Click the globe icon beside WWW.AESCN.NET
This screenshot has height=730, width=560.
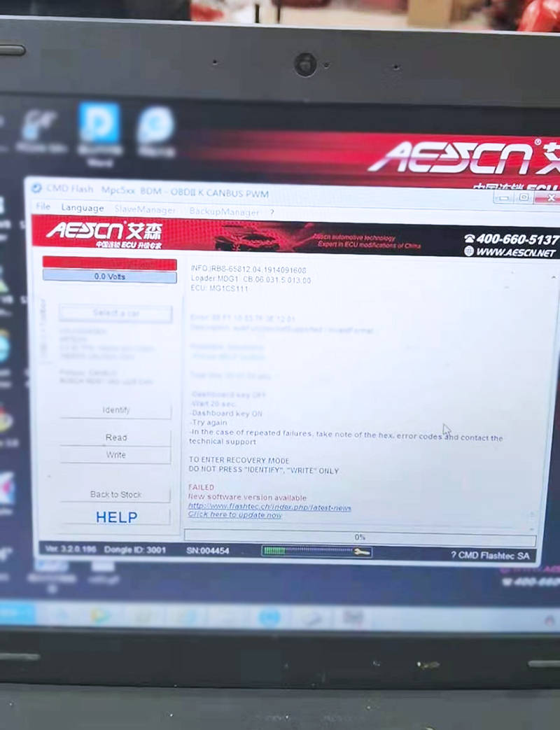[x=469, y=251]
